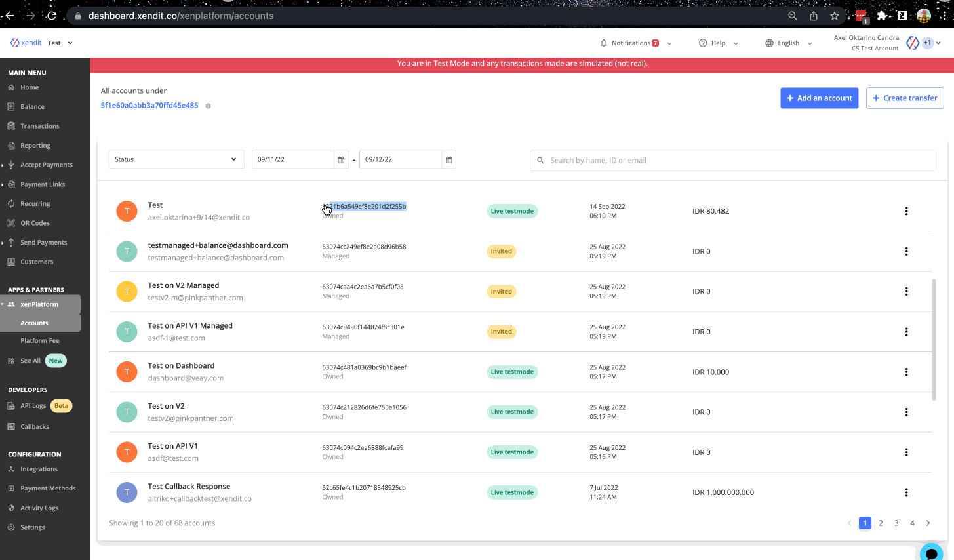Click the Balance sidebar icon
The width and height of the screenshot is (954, 560).
click(x=11, y=106)
